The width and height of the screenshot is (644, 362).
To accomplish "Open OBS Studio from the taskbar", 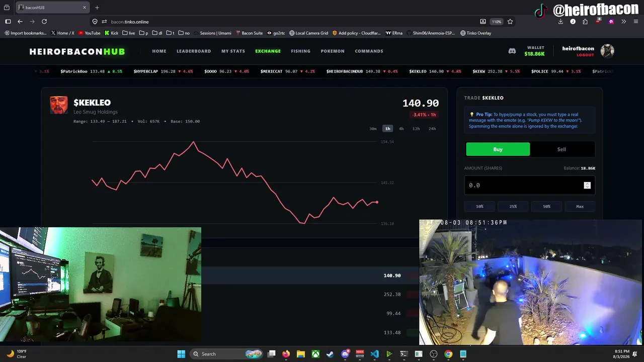I will (434, 354).
